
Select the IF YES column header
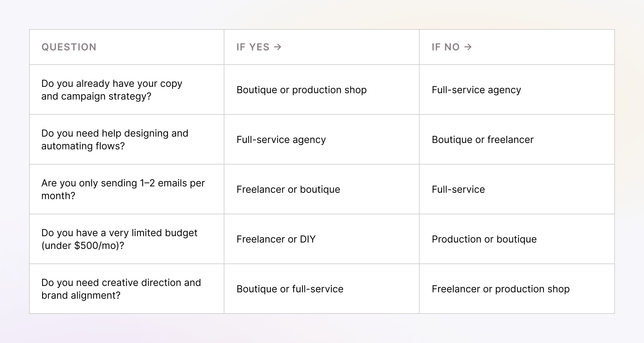(253, 47)
